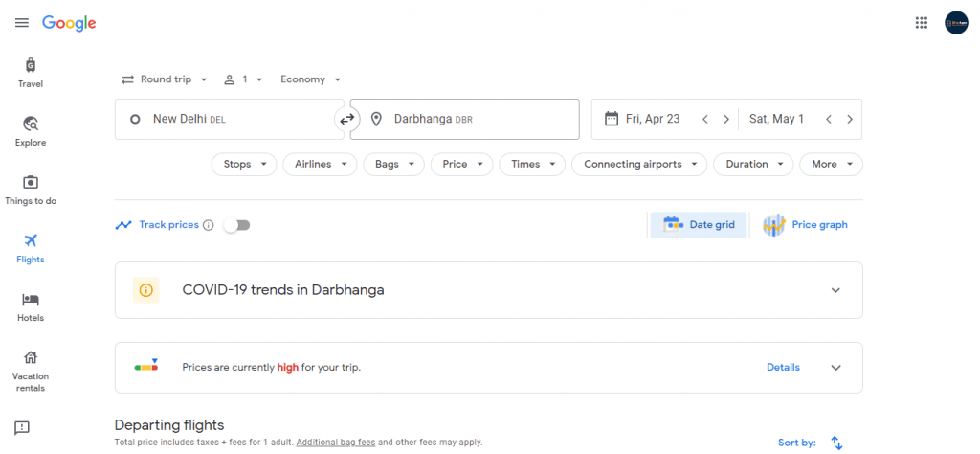Open the More filters dropdown
The height and width of the screenshot is (454, 980).
coord(832,165)
